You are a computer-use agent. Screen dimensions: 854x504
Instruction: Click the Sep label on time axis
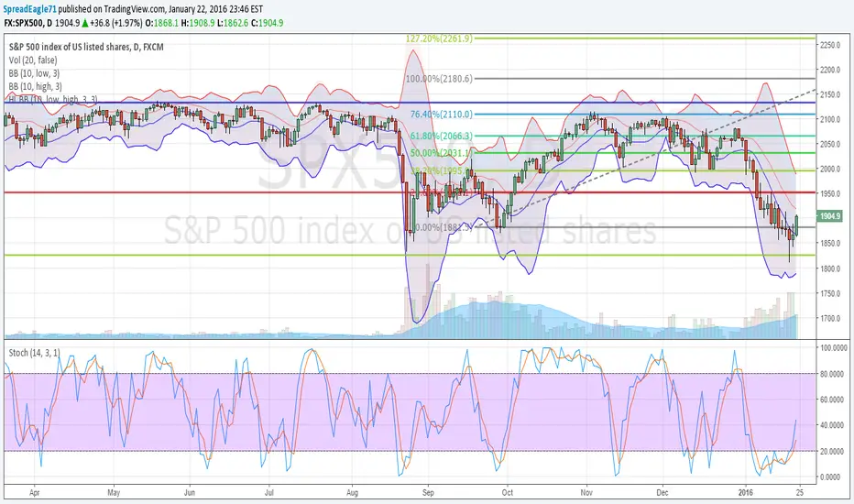click(428, 493)
